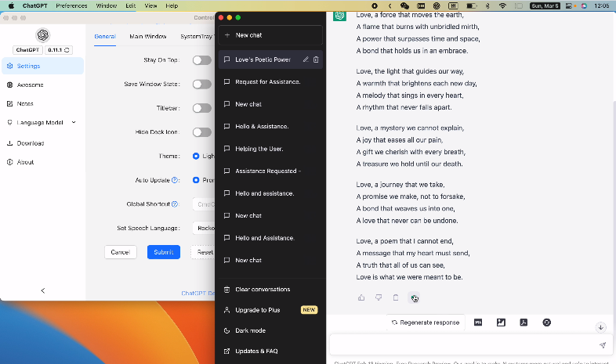Click Clear conversations in the sidebar
616x364 pixels.
click(270, 290)
